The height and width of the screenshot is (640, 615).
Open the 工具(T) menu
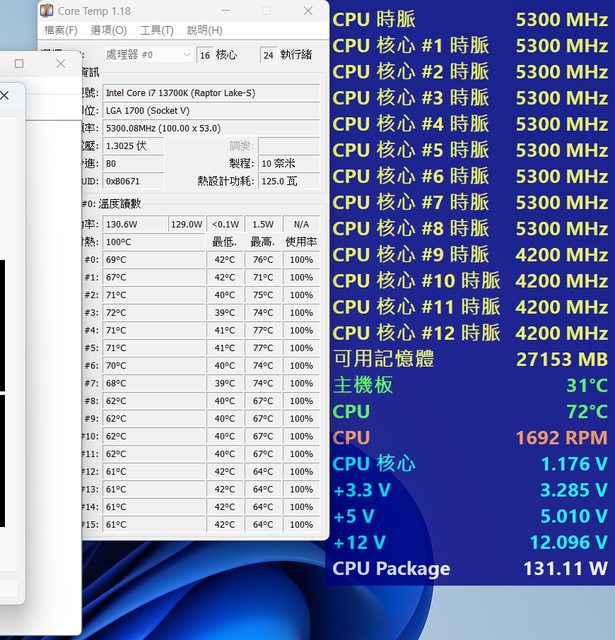click(156, 30)
